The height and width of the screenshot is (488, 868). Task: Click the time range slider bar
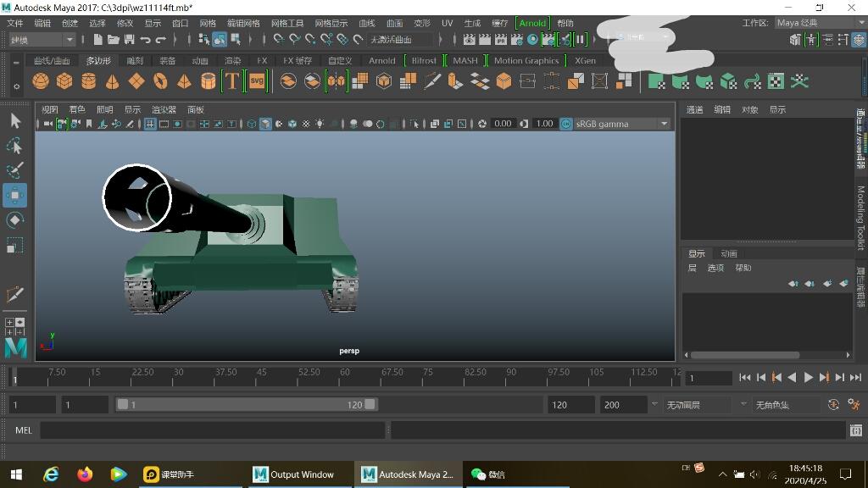(x=246, y=405)
